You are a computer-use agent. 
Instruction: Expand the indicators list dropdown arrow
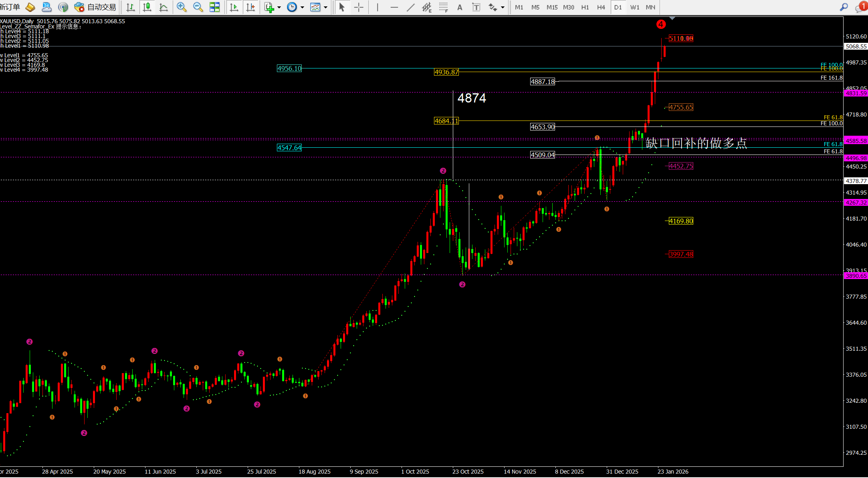(x=279, y=7)
